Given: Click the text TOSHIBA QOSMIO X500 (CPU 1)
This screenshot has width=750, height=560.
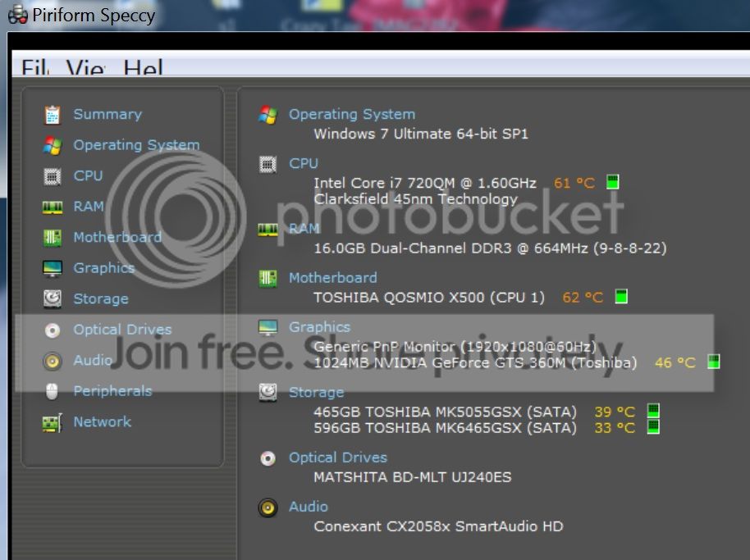Looking at the screenshot, I should pyautogui.click(x=429, y=297).
